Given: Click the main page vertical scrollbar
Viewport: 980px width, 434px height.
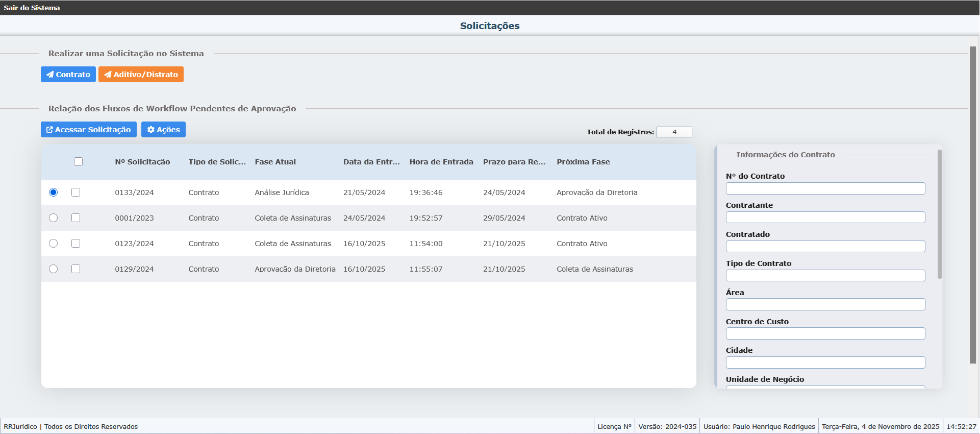Looking at the screenshot, I should 972,204.
